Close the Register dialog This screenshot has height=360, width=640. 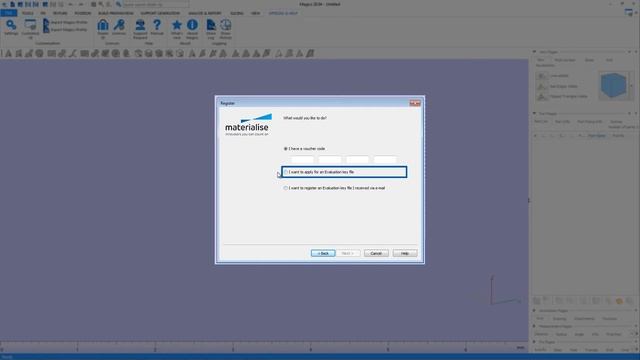415,103
